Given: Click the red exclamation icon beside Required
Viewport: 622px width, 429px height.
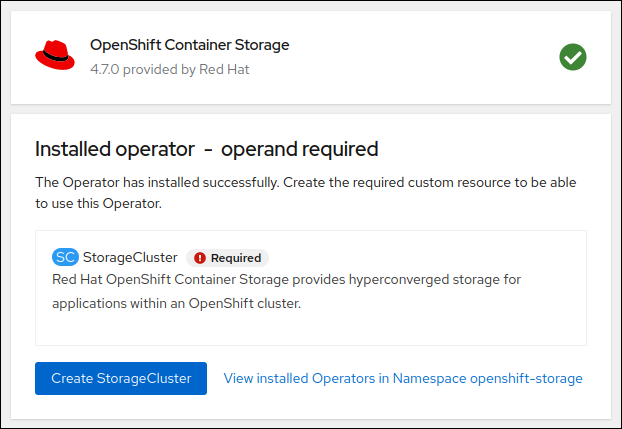Looking at the screenshot, I should [x=200, y=258].
